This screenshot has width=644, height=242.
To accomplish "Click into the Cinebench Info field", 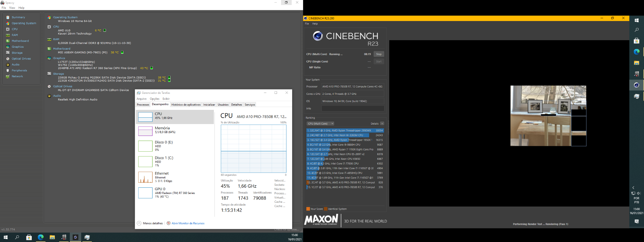I will [x=353, y=109].
